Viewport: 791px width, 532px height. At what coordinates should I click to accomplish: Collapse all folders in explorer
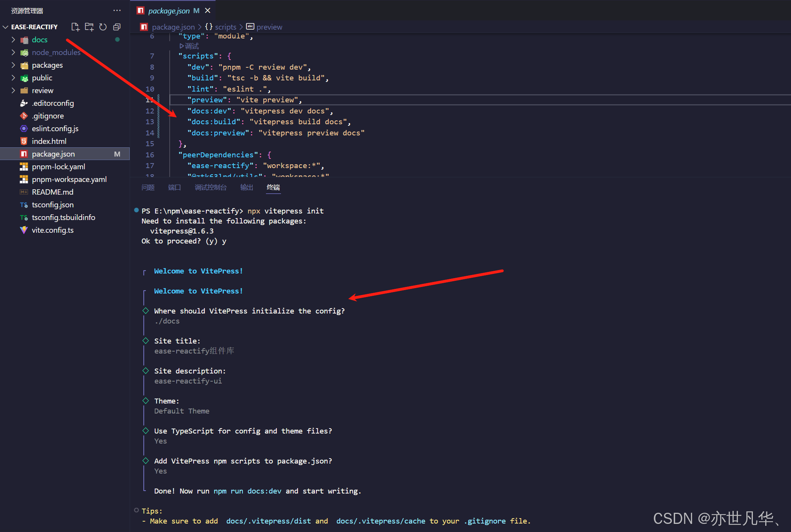point(117,27)
